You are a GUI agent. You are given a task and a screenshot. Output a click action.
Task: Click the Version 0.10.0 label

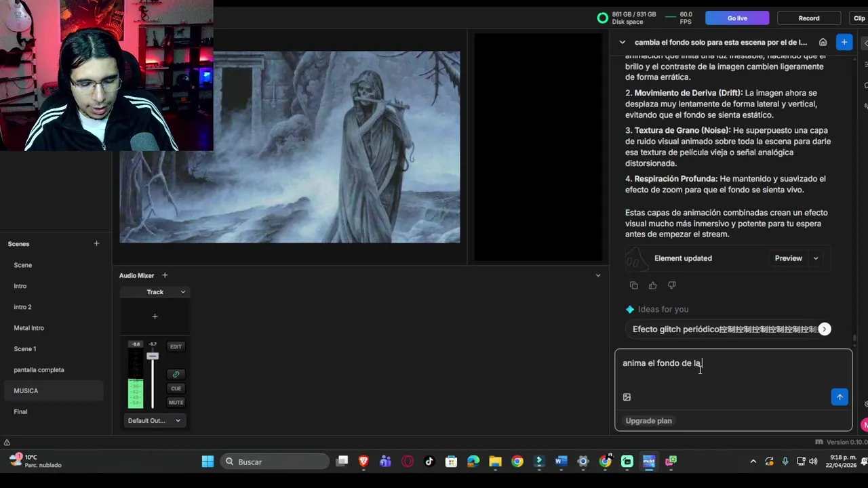click(846, 442)
